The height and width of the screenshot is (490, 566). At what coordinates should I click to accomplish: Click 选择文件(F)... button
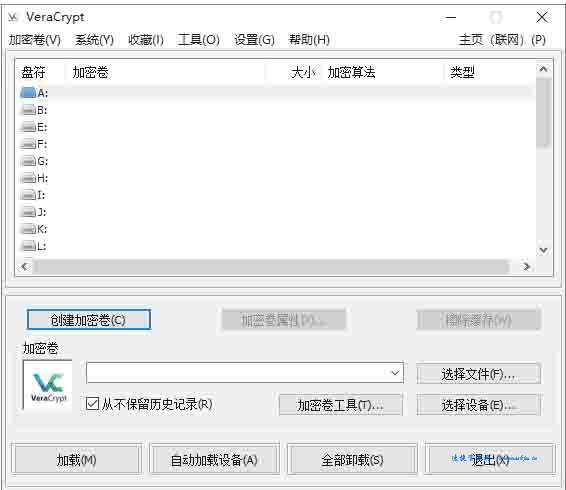479,374
